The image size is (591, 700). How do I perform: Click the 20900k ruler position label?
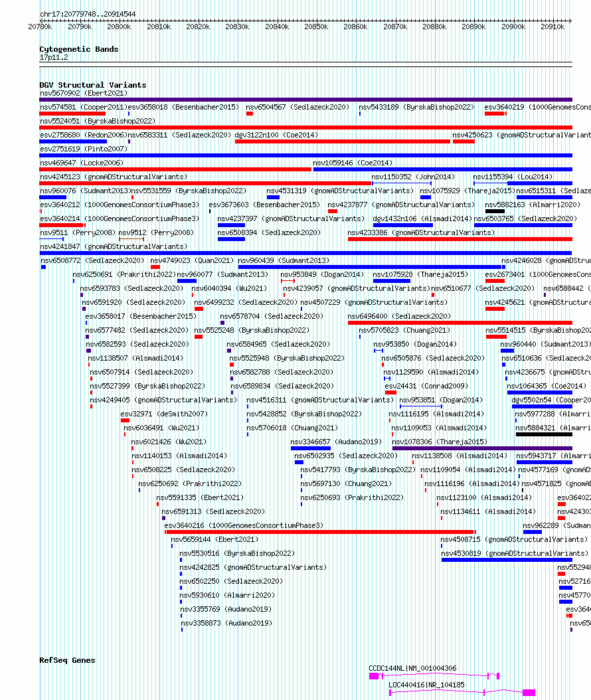[x=513, y=27]
